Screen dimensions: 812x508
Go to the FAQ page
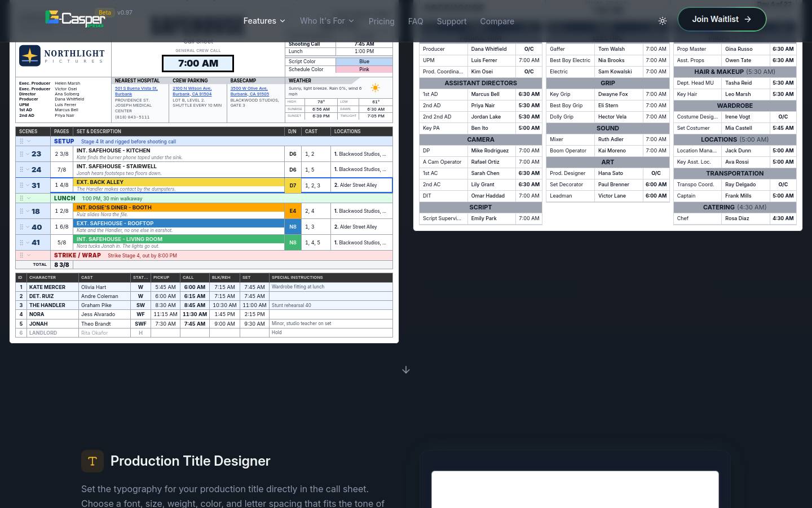tap(416, 21)
